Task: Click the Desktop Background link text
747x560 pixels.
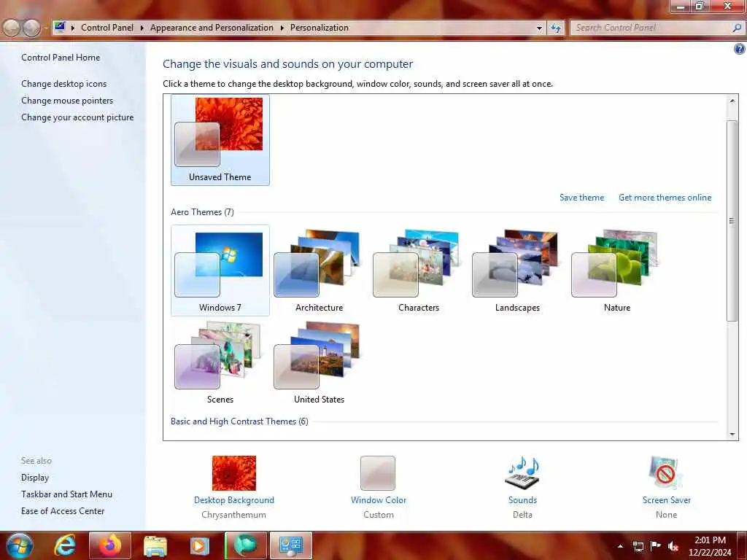Action: click(x=234, y=500)
